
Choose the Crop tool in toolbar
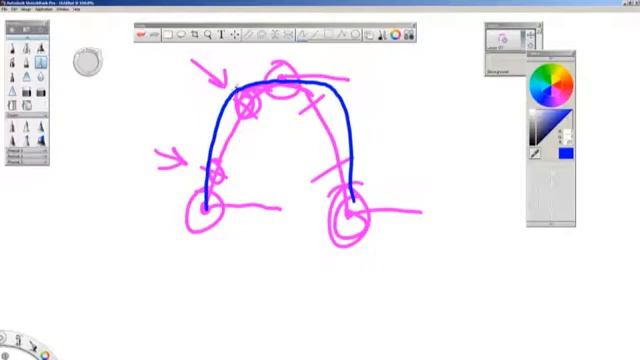[195, 35]
